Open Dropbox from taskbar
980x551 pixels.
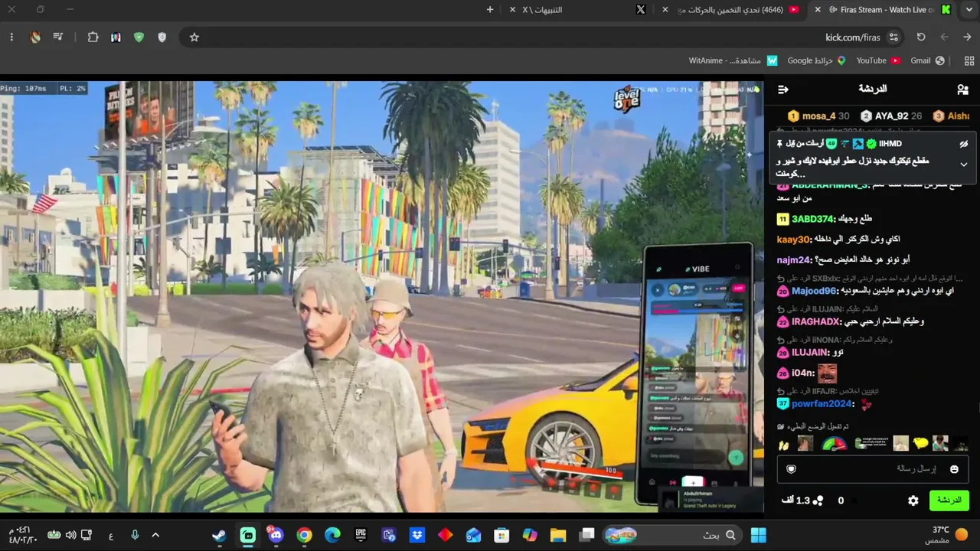click(x=417, y=535)
